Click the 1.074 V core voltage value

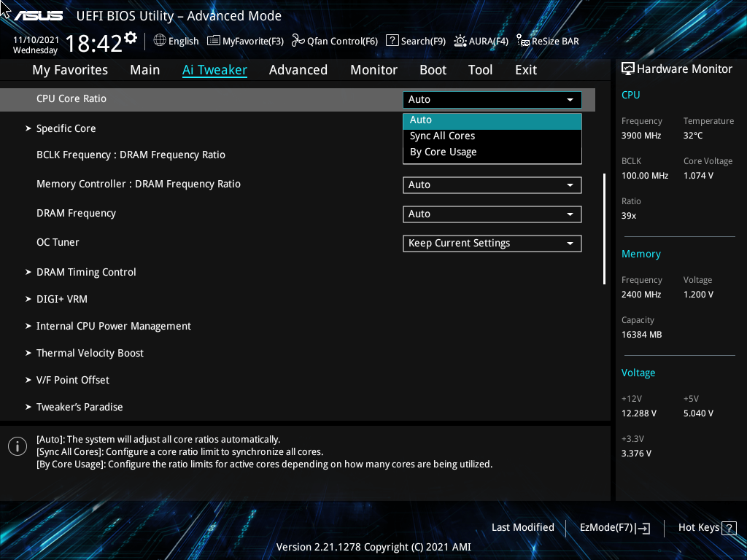point(698,176)
